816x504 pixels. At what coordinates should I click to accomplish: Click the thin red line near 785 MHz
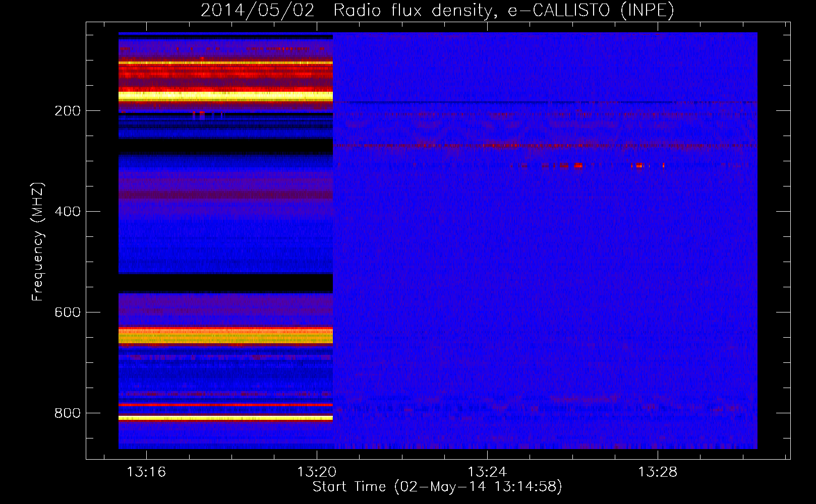pyautogui.click(x=225, y=405)
